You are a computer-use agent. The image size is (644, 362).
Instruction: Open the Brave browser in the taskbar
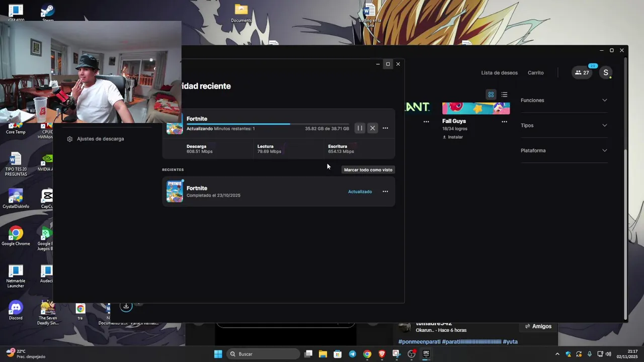382,354
